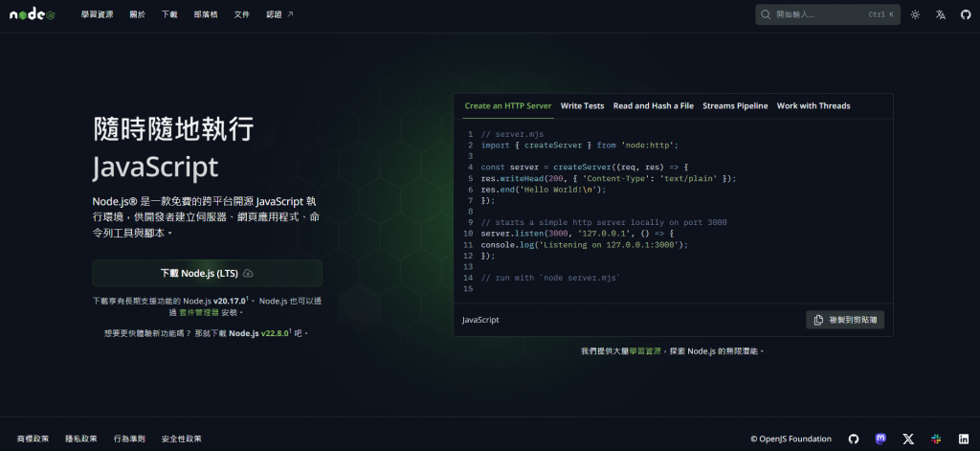Open the footer GitHub icon
This screenshot has width=980, height=451.
pos(854,439)
